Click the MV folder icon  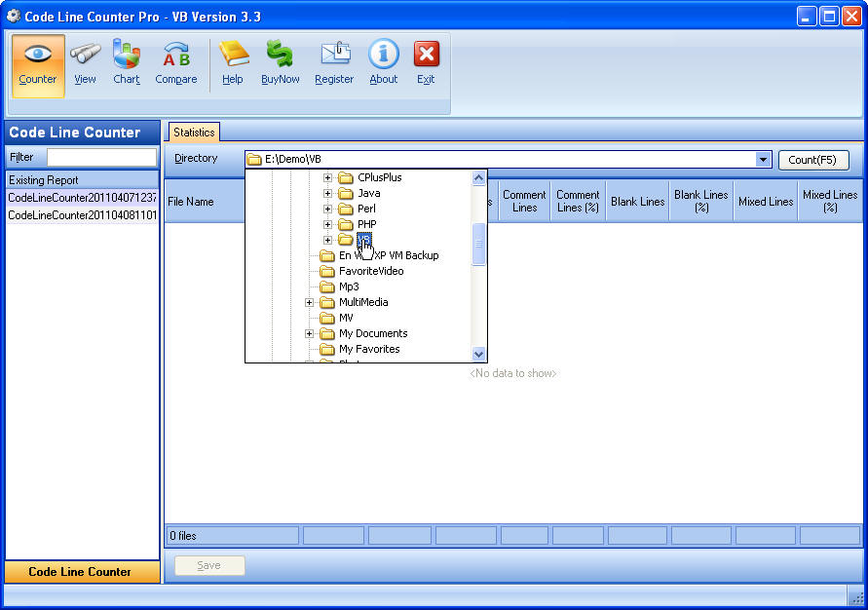click(x=327, y=318)
